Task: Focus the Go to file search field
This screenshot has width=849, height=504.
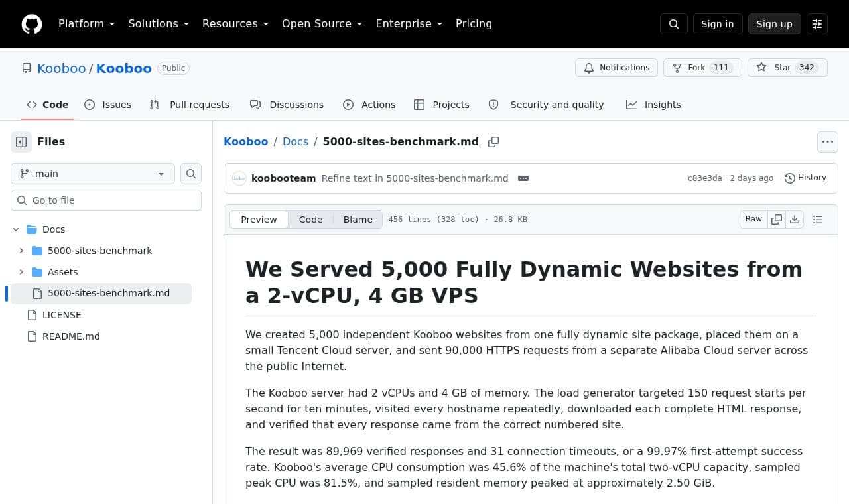Action: (106, 200)
